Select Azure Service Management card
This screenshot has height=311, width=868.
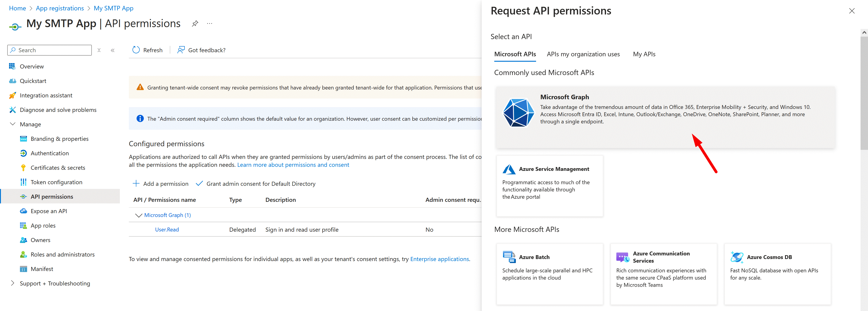click(550, 186)
